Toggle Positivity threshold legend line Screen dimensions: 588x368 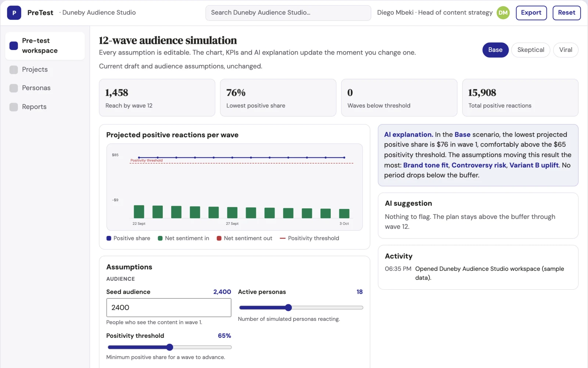tap(283, 238)
